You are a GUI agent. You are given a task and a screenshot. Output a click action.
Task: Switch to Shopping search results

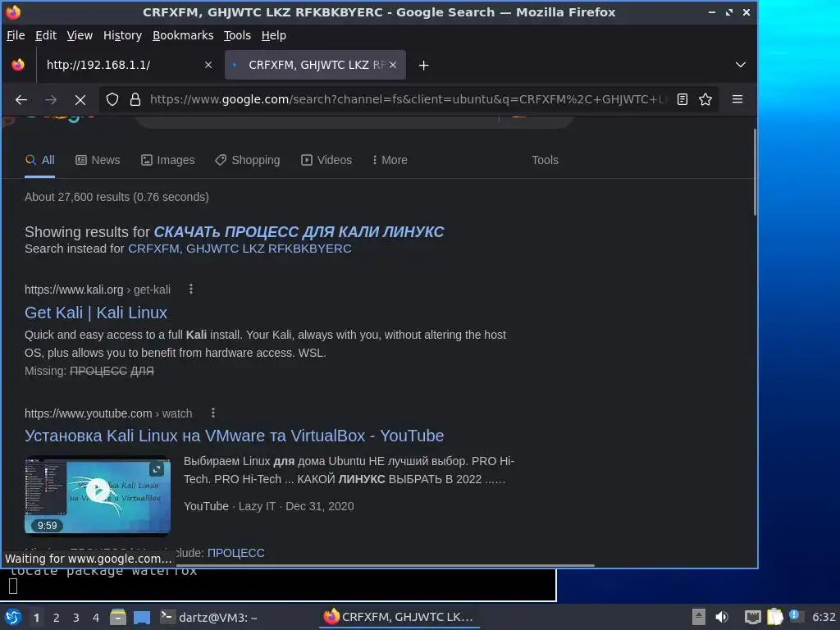click(x=248, y=160)
